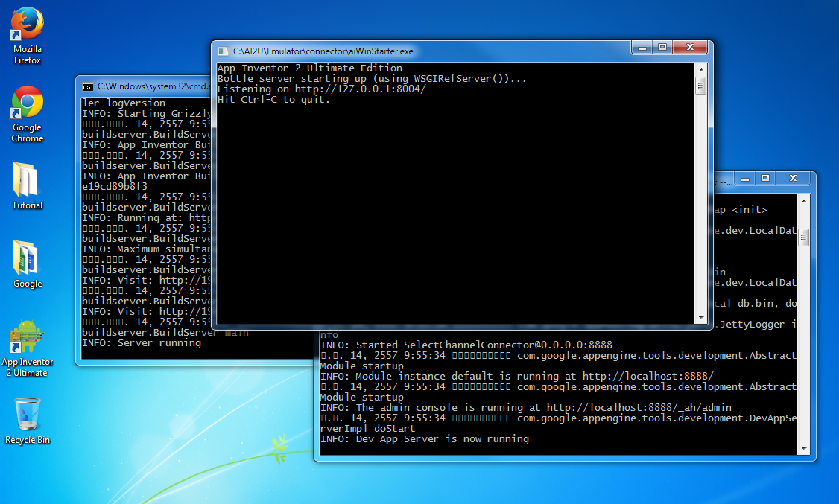Screen dimensions: 839x504
Task: Minimize the aiWinStarter.exe window
Action: coord(642,48)
